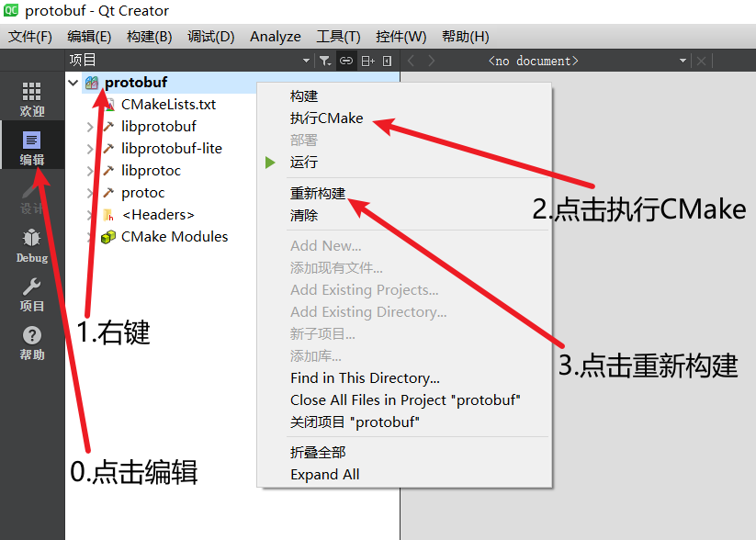Expand the protoc target node
This screenshot has width=756, height=540.
(x=90, y=193)
